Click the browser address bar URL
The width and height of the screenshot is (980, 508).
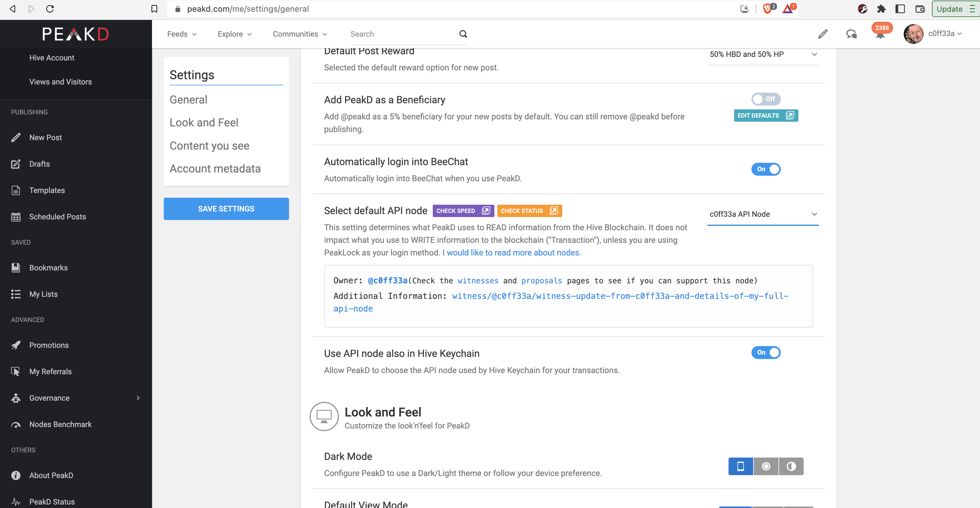coord(248,9)
